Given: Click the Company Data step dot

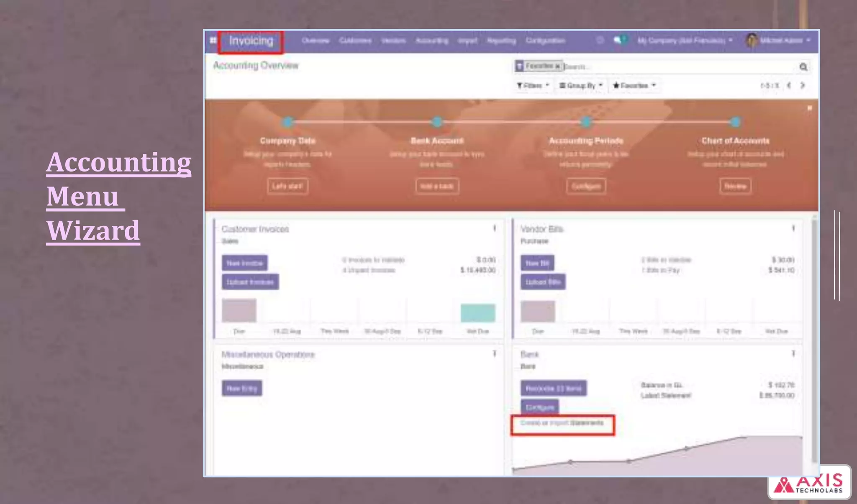Looking at the screenshot, I should coord(287,122).
